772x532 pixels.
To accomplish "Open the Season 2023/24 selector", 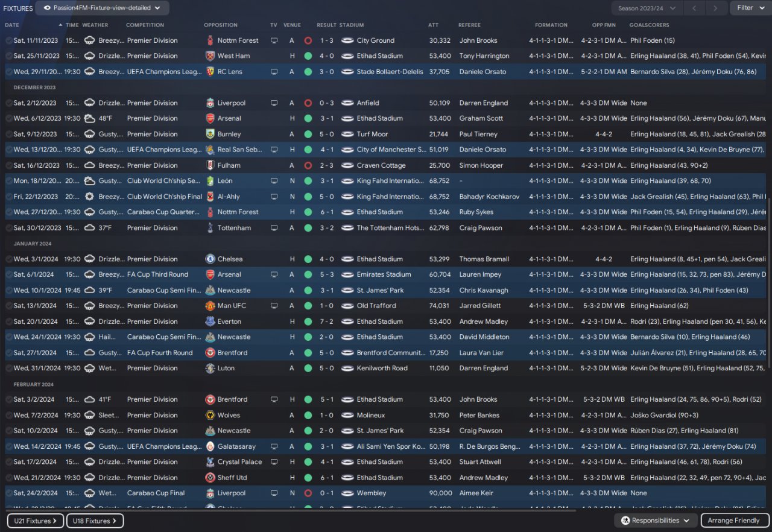I will [x=647, y=8].
